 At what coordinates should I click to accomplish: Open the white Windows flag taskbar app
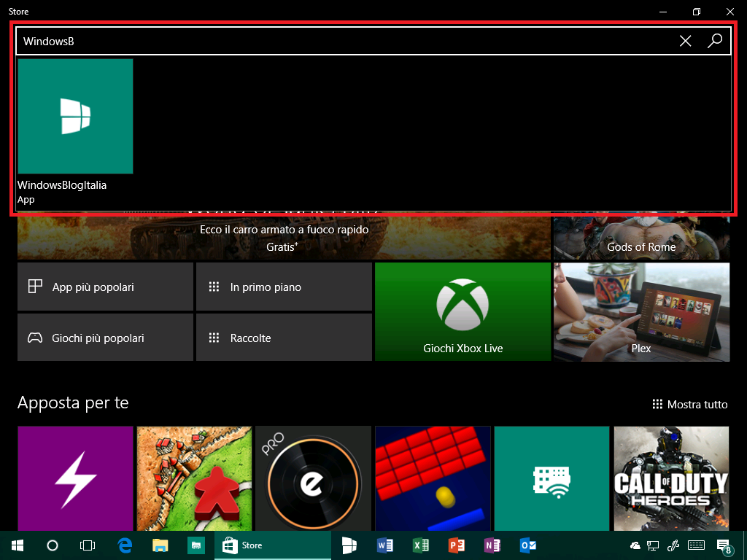pos(349,545)
